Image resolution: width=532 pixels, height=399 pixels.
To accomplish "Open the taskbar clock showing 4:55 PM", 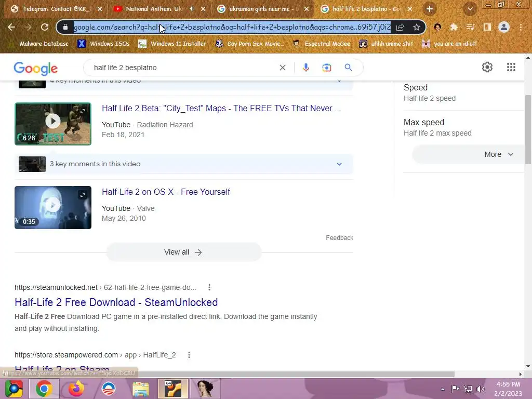I will click(x=508, y=389).
